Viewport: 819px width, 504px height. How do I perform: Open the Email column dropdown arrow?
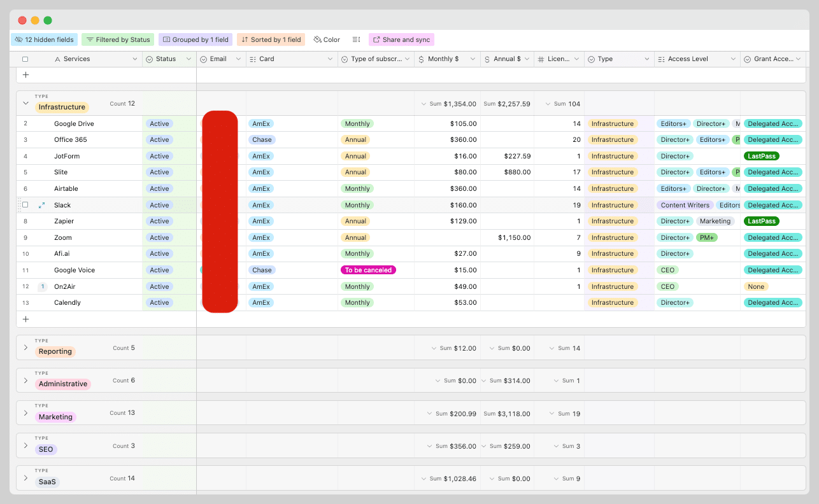(x=238, y=59)
